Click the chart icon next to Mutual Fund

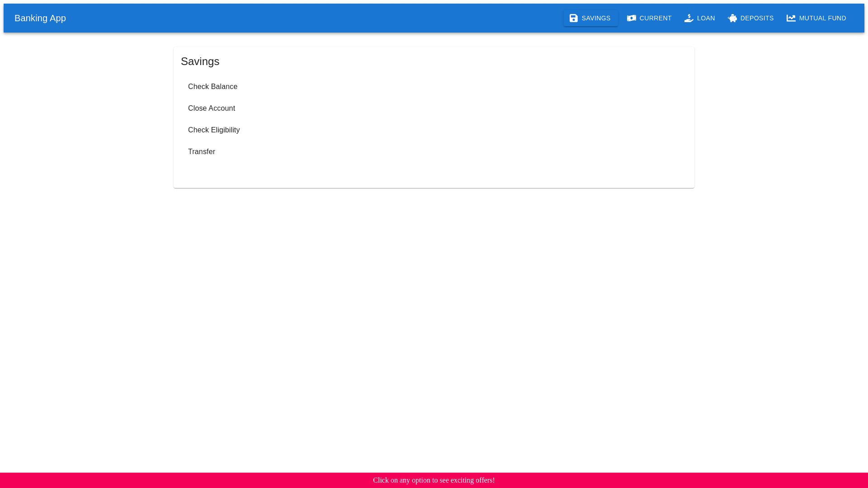(791, 18)
